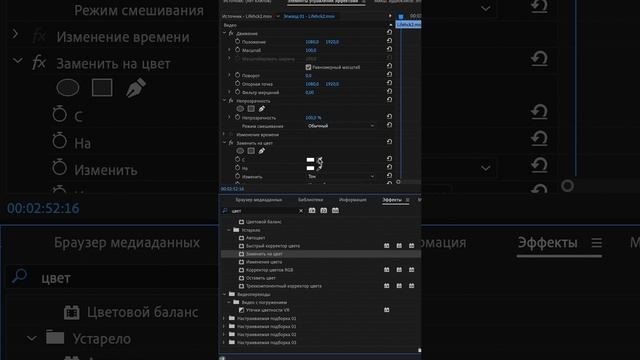Create ellipse mask under Непрозрачность

point(240,109)
